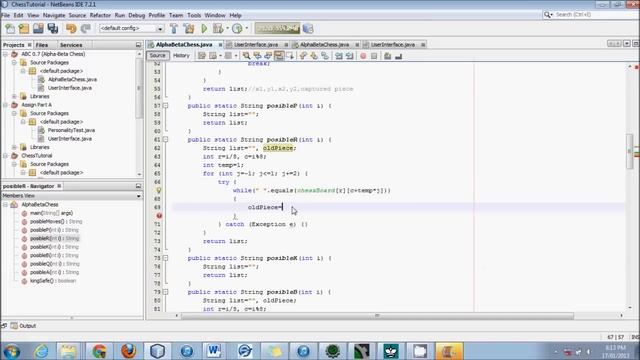Open the Tools menu
Screen dimensions: 640x360
tap(194, 15)
